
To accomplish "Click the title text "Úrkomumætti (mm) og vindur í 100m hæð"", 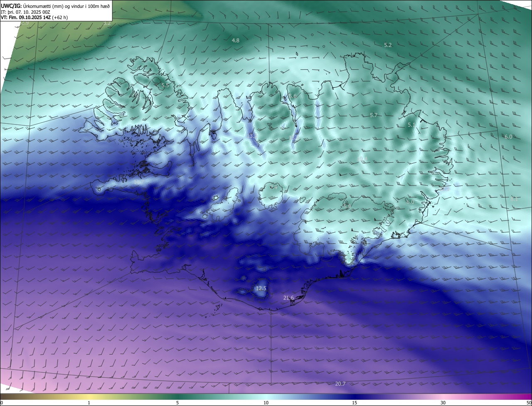I will [66, 6].
